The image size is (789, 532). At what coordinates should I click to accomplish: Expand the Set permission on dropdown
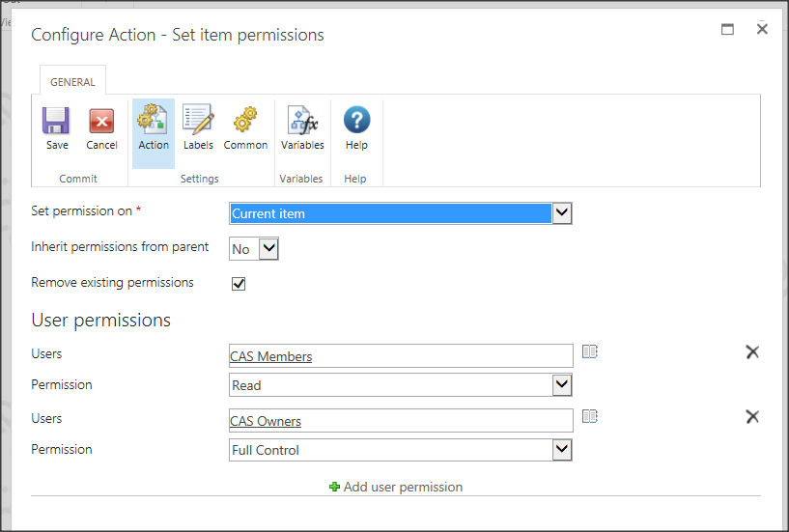tap(561, 213)
